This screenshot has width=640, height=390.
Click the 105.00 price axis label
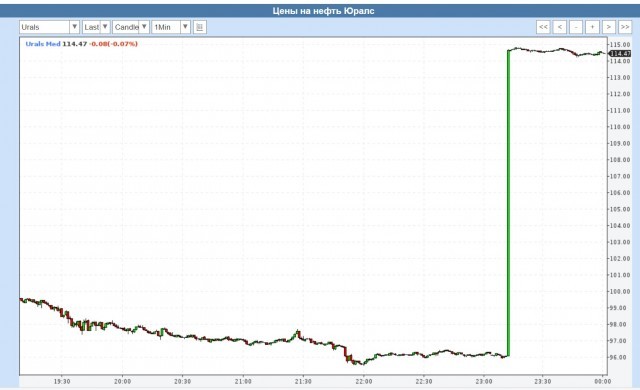point(620,209)
